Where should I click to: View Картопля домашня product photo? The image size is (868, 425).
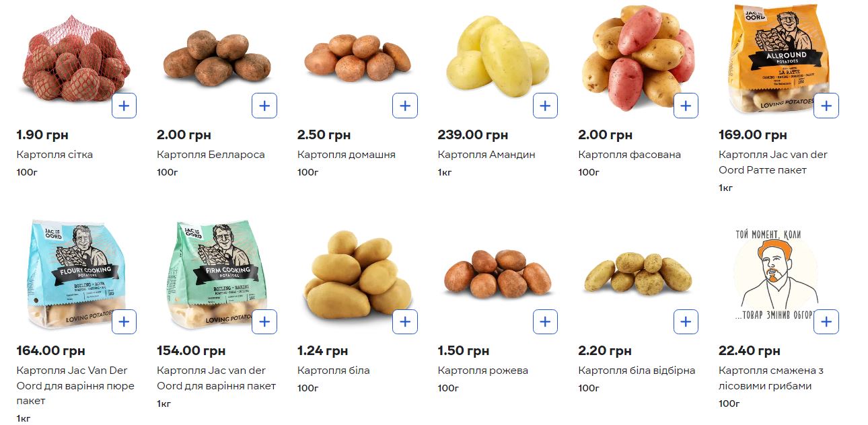tap(357, 59)
